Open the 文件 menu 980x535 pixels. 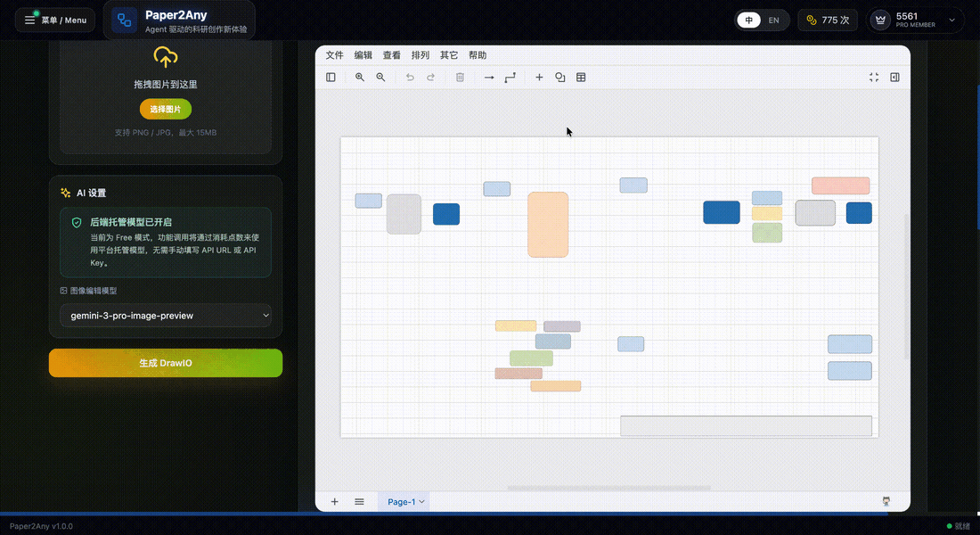(334, 55)
